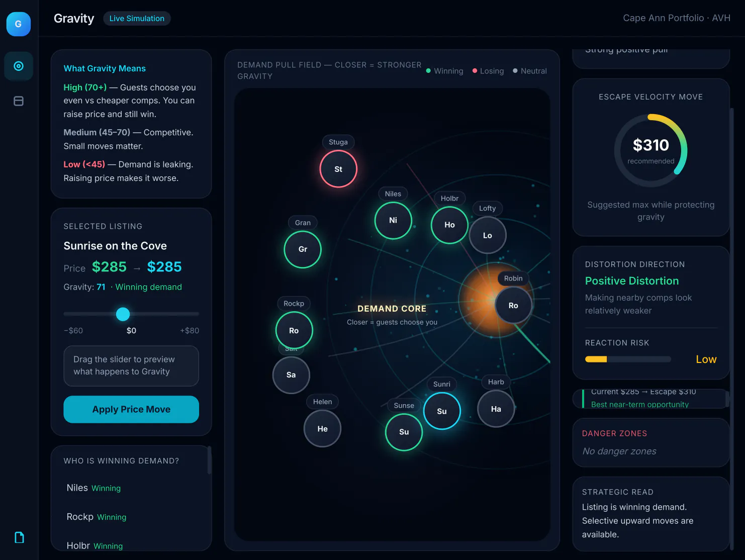
Task: Select the Rockp 'Ro' node
Action: pyautogui.click(x=294, y=330)
